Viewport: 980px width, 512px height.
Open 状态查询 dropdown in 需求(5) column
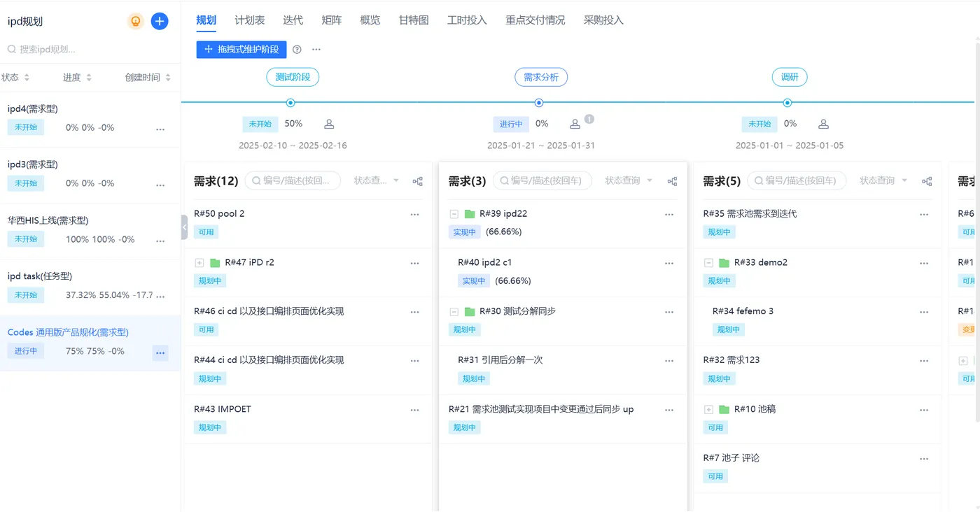tap(883, 180)
